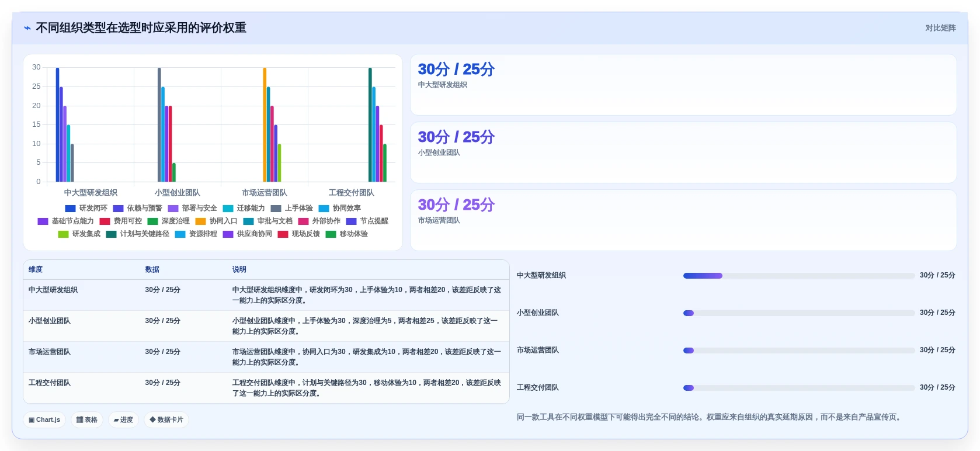Select the 工程交付团队 table row name
Viewport: 980px width, 451px height.
tap(50, 383)
